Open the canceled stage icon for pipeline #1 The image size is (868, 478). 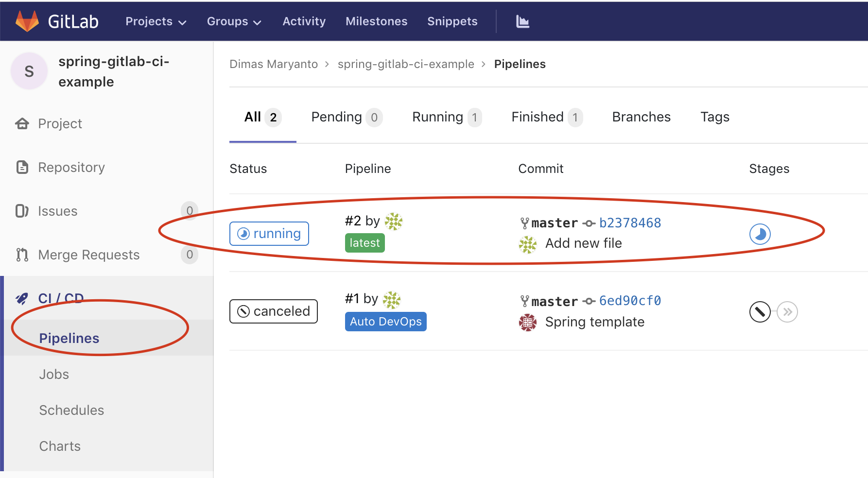pos(760,312)
